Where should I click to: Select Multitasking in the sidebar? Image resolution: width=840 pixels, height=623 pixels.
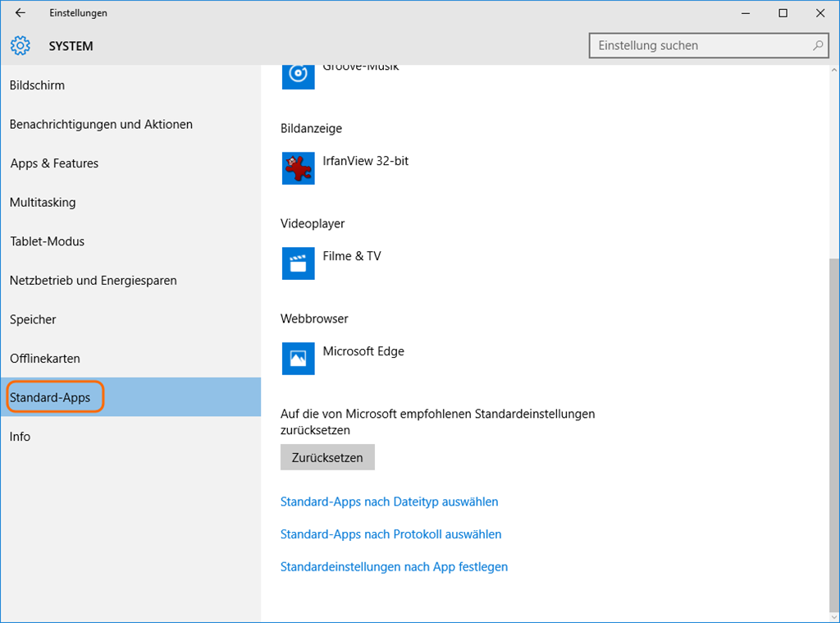point(43,203)
